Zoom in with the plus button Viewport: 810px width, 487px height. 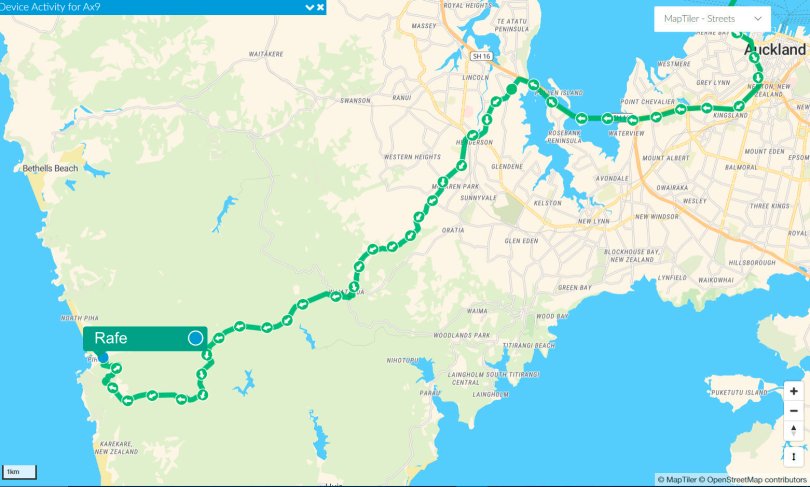(793, 391)
